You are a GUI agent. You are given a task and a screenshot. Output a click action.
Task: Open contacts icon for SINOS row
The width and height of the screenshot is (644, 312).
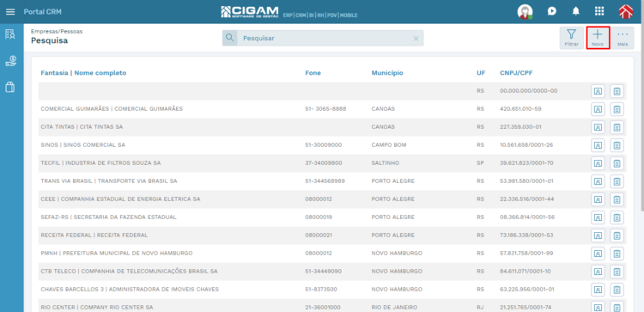tap(598, 145)
